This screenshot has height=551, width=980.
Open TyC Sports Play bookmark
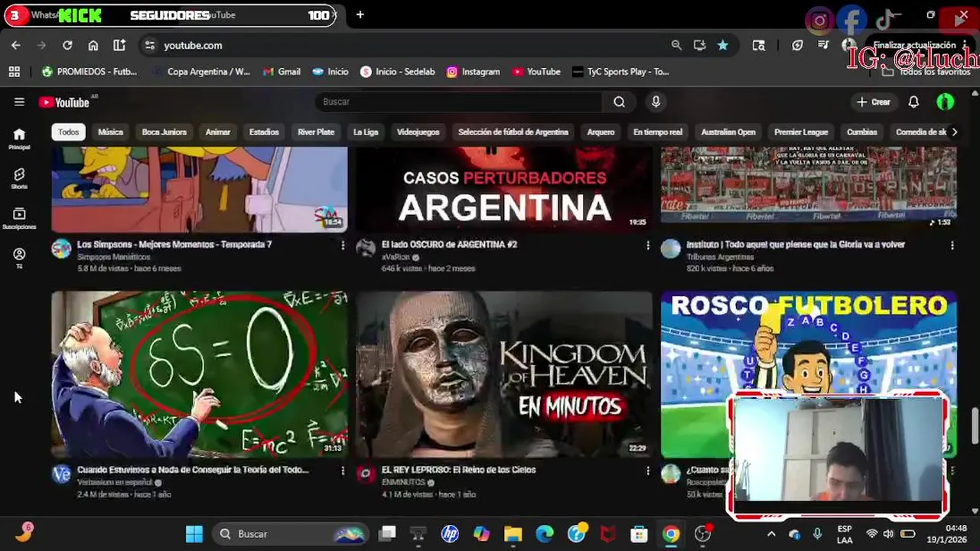coord(620,71)
